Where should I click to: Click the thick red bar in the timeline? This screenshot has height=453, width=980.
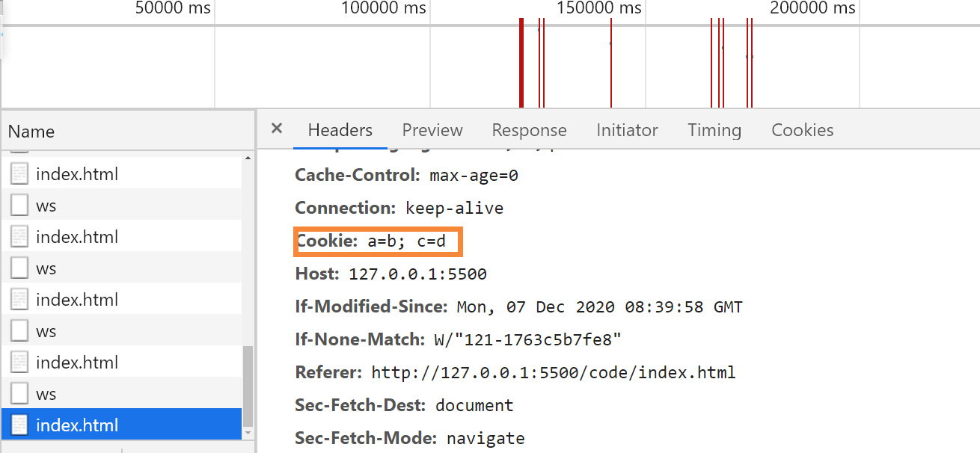(x=521, y=64)
